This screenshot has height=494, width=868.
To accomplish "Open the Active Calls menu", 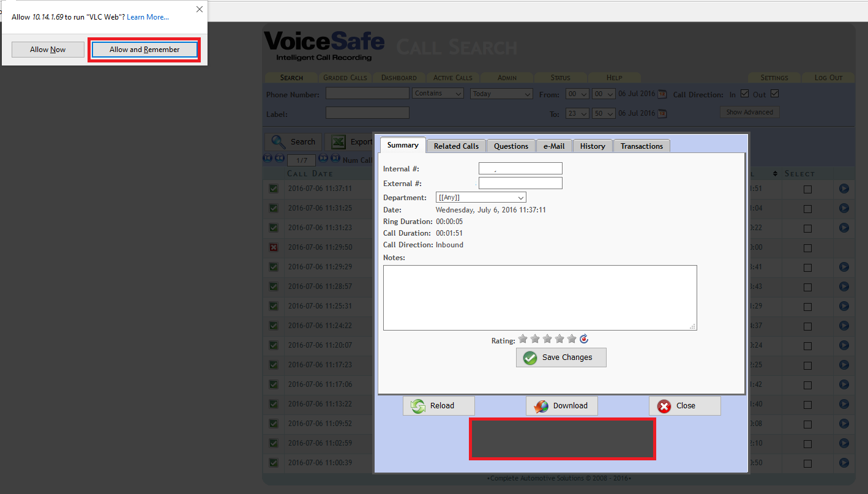I will pos(453,78).
